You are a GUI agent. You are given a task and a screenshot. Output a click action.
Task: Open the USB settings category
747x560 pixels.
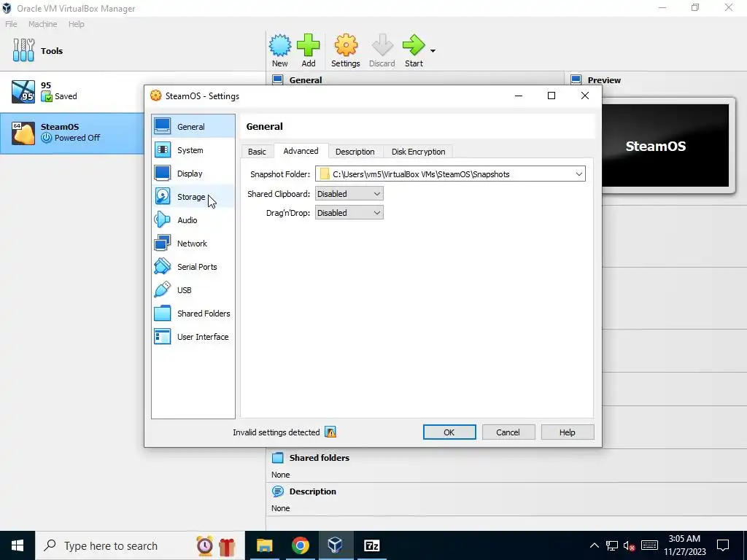click(x=193, y=290)
